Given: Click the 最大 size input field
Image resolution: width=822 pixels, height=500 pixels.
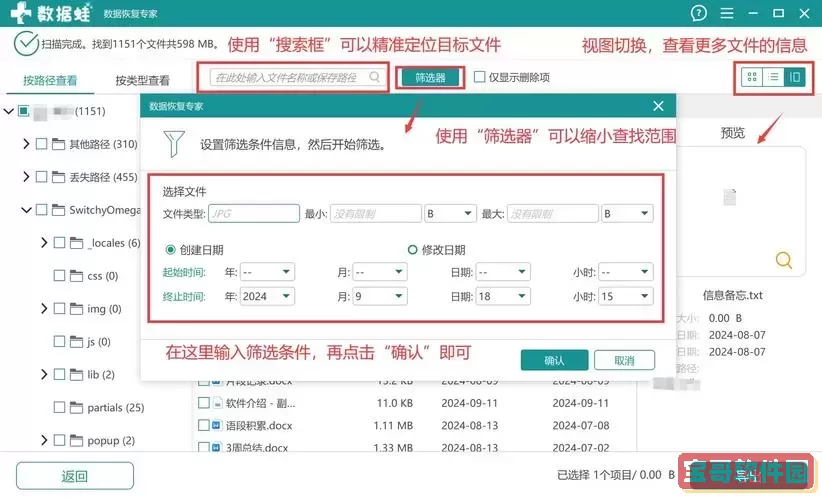Looking at the screenshot, I should 553,214.
